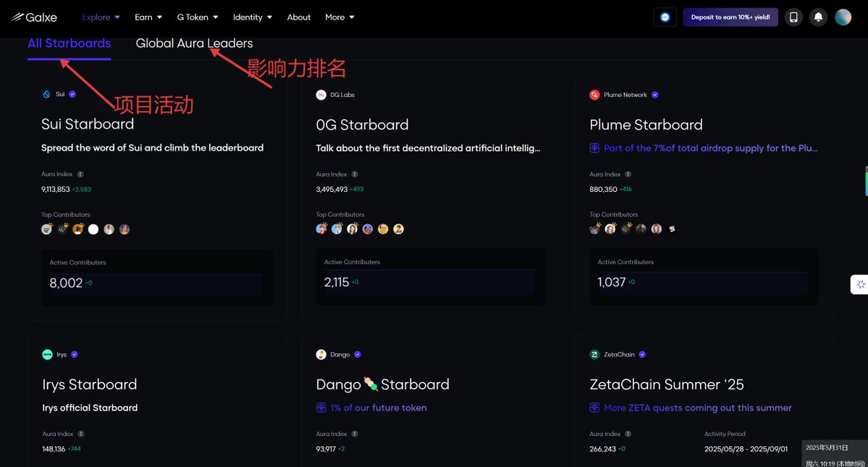Click Aura Index info icon on ZetaChain card
Viewport: 868px width, 467px height.
click(628, 434)
